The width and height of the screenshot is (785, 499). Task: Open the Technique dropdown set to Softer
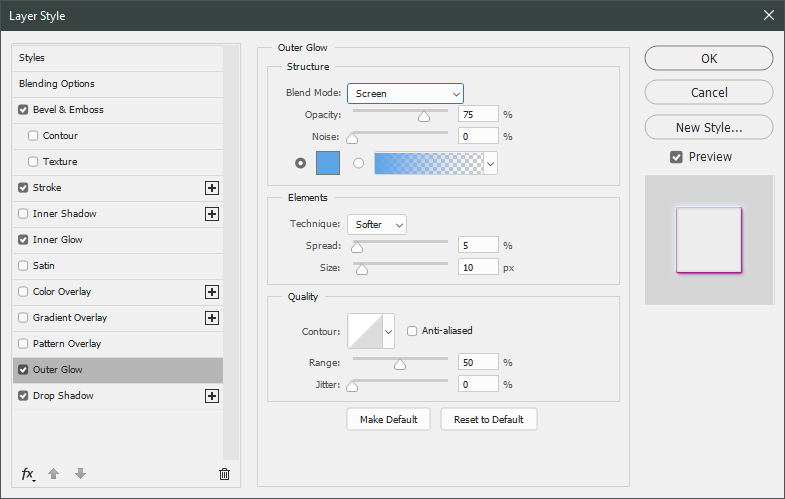[376, 225]
